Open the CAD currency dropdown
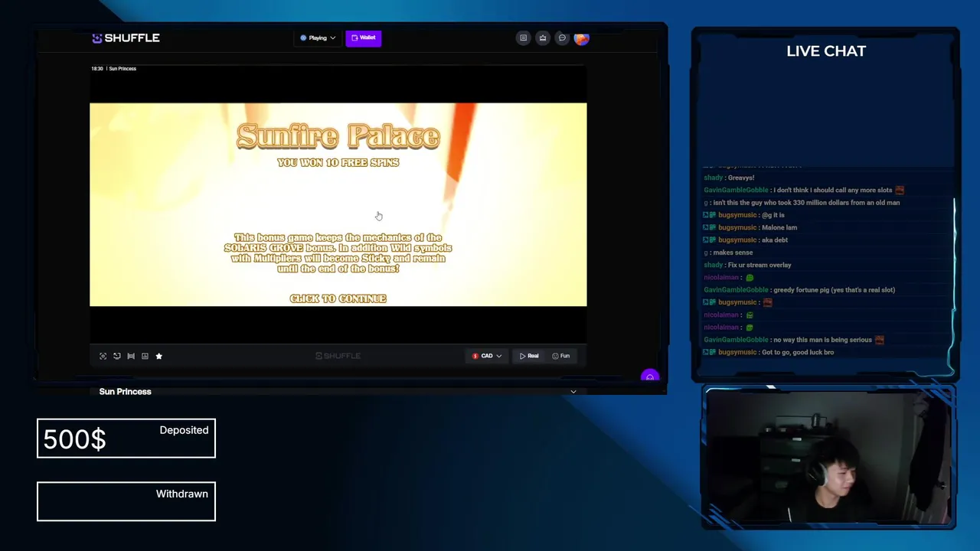The width and height of the screenshot is (980, 551). click(x=487, y=356)
